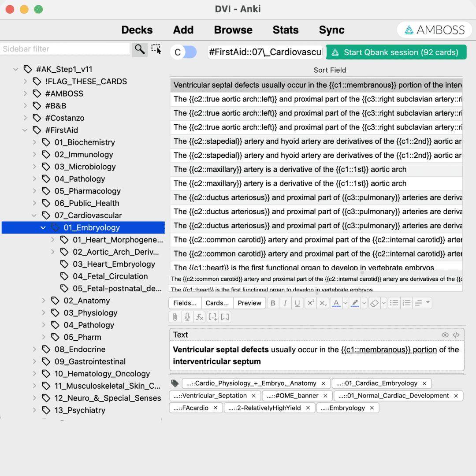The height and width of the screenshot is (476, 476).
Task: Insert an equation with the fx icon
Action: 200,317
